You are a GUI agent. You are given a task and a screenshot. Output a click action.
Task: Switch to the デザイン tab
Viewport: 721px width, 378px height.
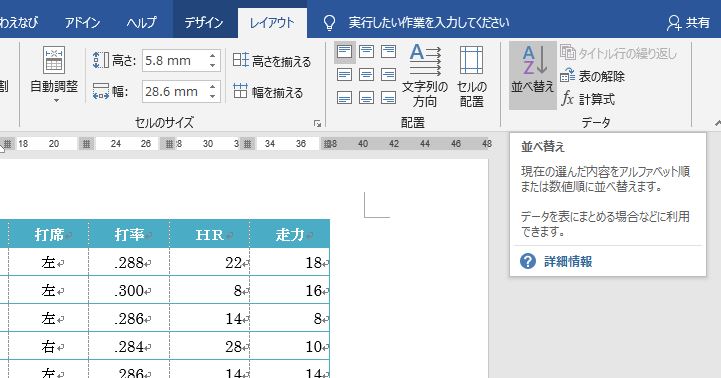pos(204,23)
